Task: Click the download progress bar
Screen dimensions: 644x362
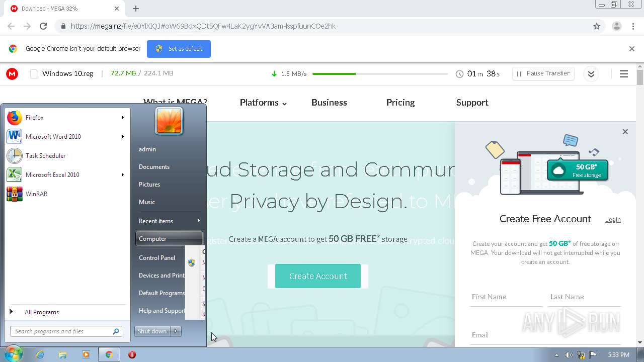Action: point(380,74)
